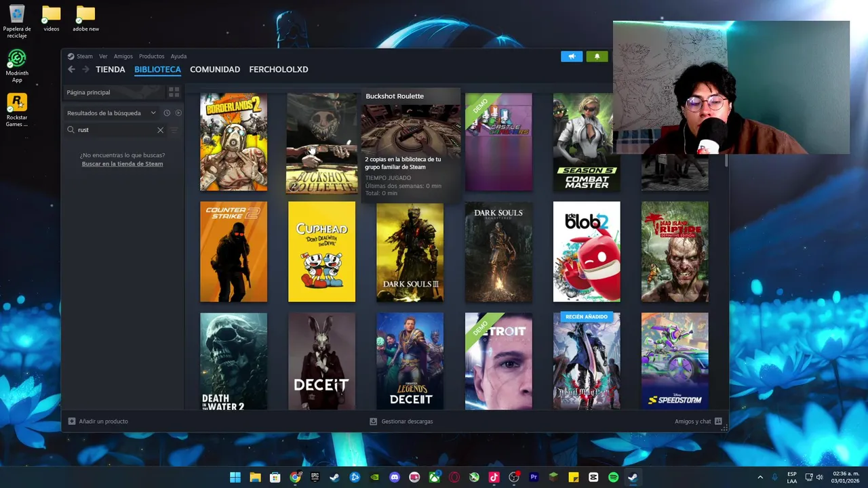Image resolution: width=868 pixels, height=488 pixels.
Task: Open the Ver menu
Action: (x=103, y=56)
